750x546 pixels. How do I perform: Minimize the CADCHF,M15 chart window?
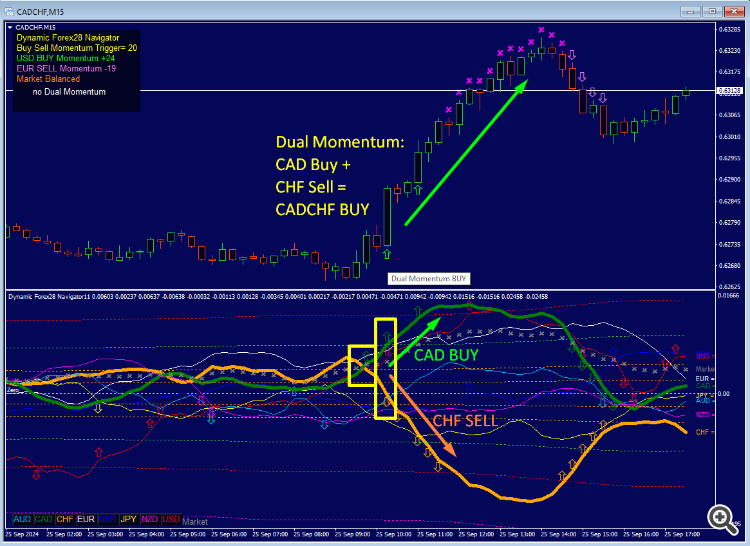point(689,11)
